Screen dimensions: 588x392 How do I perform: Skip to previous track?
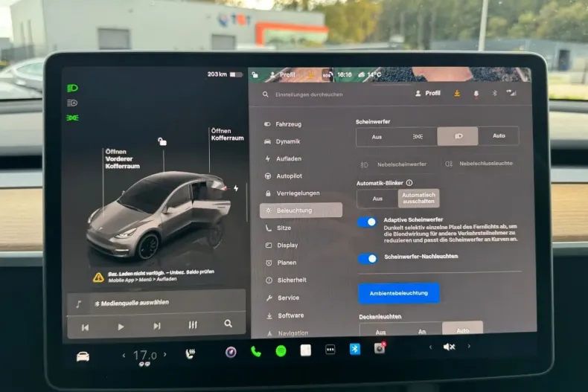pyautogui.click(x=85, y=327)
